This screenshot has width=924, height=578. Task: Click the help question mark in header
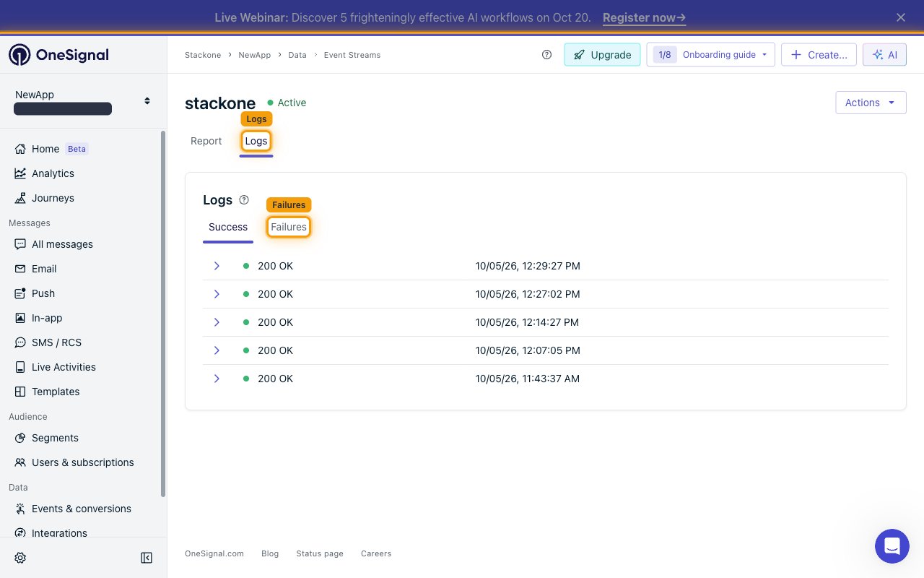(547, 54)
